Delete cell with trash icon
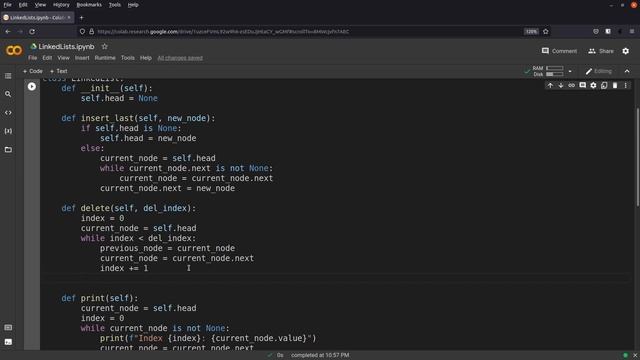 coord(615,85)
